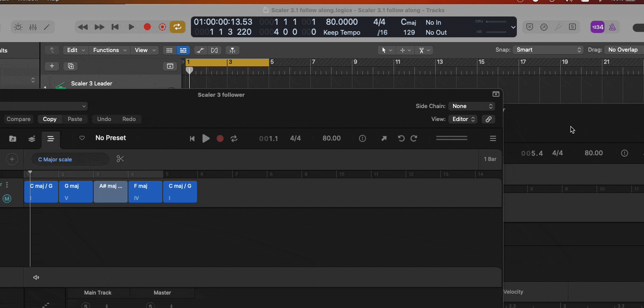Switch to list view icon highlighted blue
This screenshot has height=308, width=644.
[183, 50]
